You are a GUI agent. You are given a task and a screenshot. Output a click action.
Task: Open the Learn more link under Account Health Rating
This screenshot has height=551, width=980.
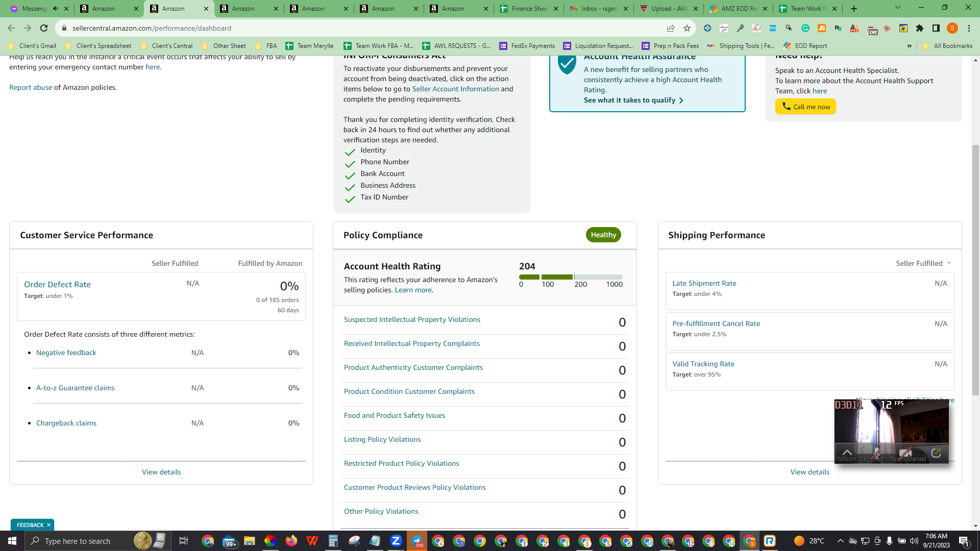[x=413, y=290]
